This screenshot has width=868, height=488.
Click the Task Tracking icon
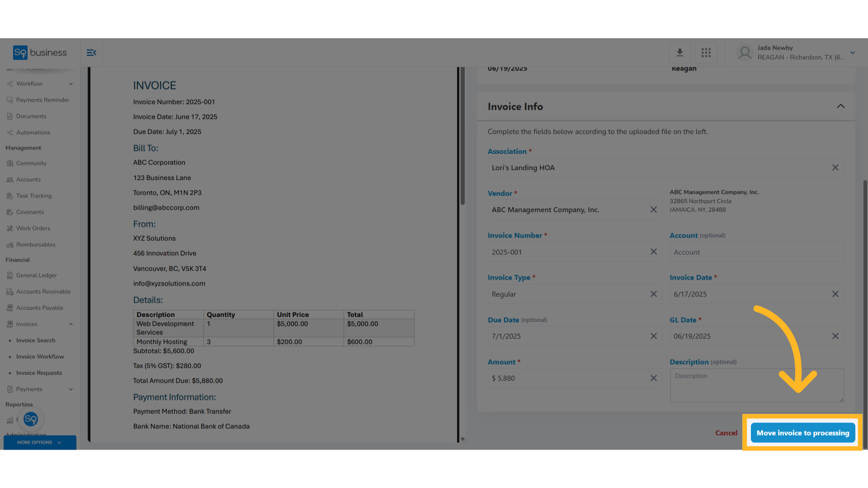pyautogui.click(x=10, y=196)
